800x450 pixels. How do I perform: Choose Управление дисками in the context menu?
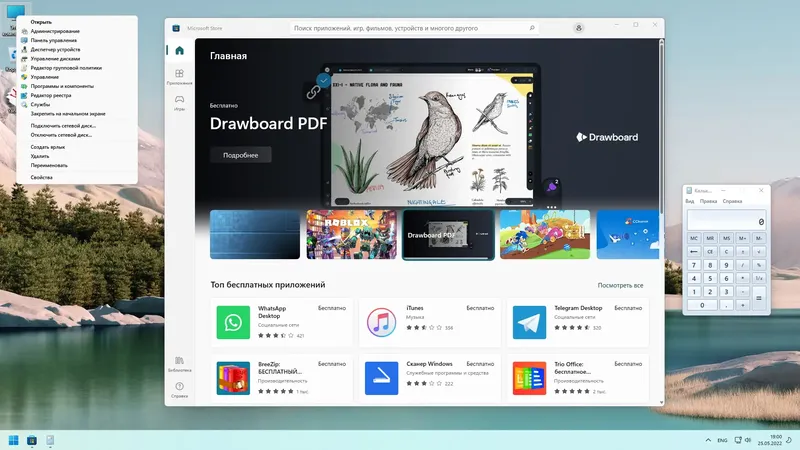55,59
